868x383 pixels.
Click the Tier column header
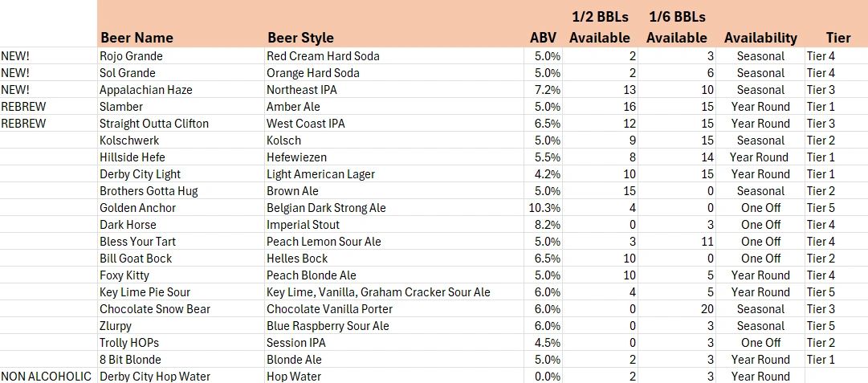coord(837,24)
